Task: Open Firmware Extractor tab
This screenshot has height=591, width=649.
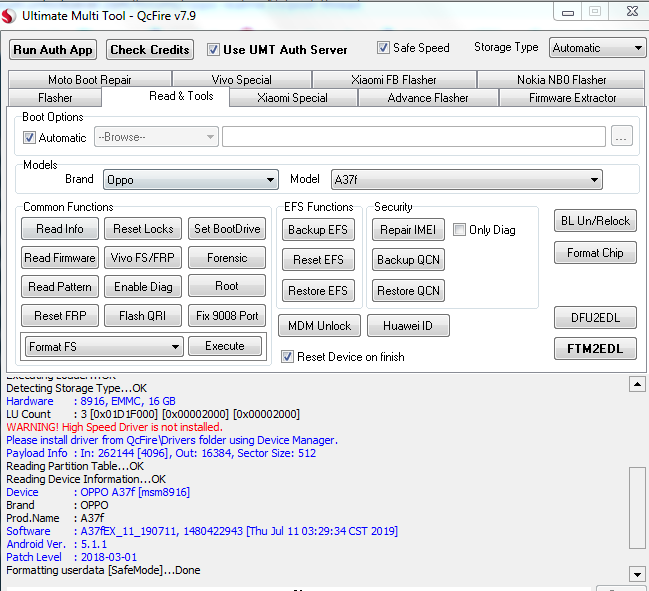Action: (572, 98)
